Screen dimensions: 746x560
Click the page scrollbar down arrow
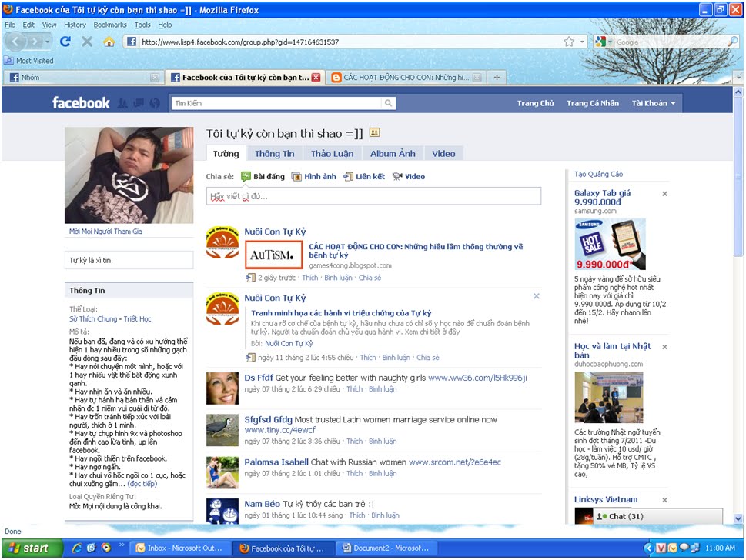pyautogui.click(x=738, y=518)
